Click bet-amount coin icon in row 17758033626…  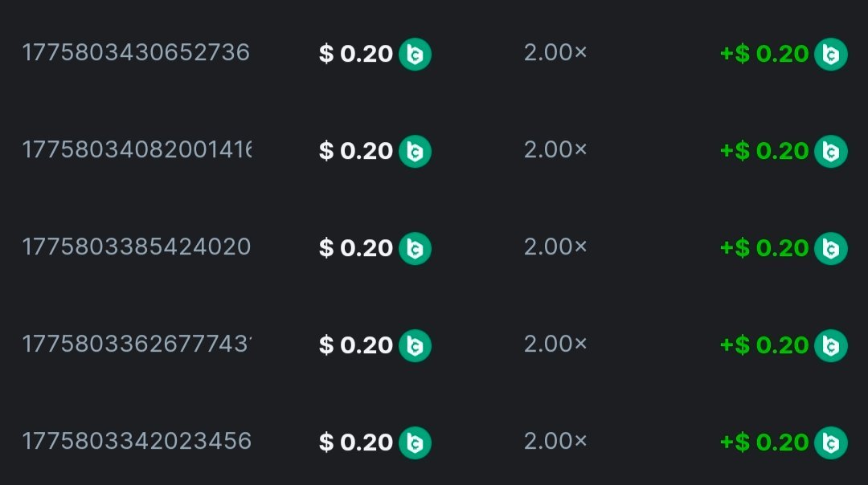416,345
